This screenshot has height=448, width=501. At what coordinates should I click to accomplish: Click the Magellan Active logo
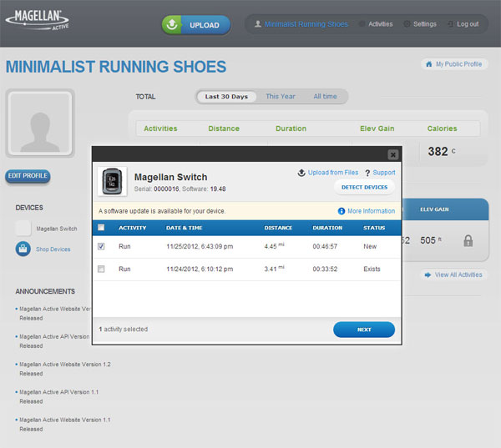[38, 20]
